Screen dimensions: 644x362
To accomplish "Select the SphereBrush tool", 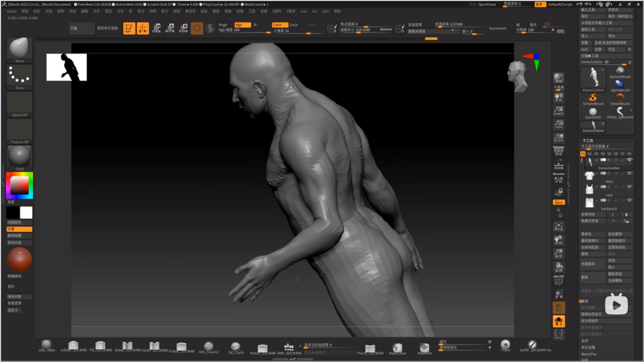I will (620, 72).
